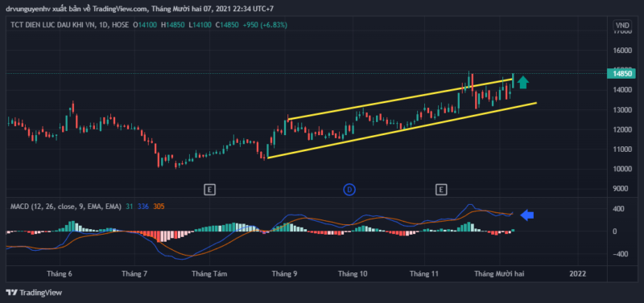Click the HOSE exchange label

pos(120,25)
